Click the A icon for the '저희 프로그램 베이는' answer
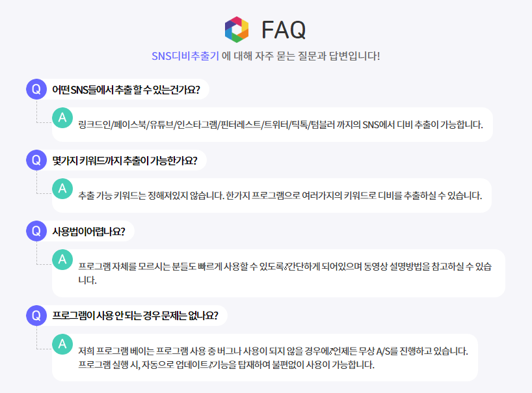 pos(62,344)
